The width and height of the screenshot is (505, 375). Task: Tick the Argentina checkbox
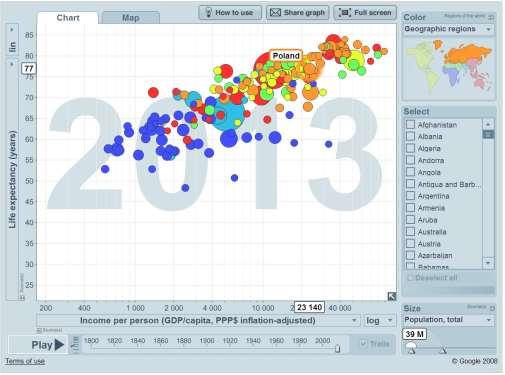click(x=410, y=196)
